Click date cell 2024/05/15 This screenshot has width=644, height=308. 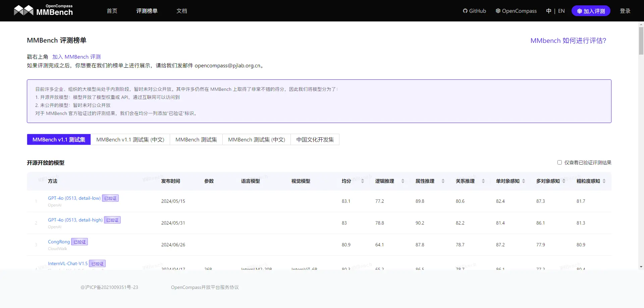pos(173,201)
